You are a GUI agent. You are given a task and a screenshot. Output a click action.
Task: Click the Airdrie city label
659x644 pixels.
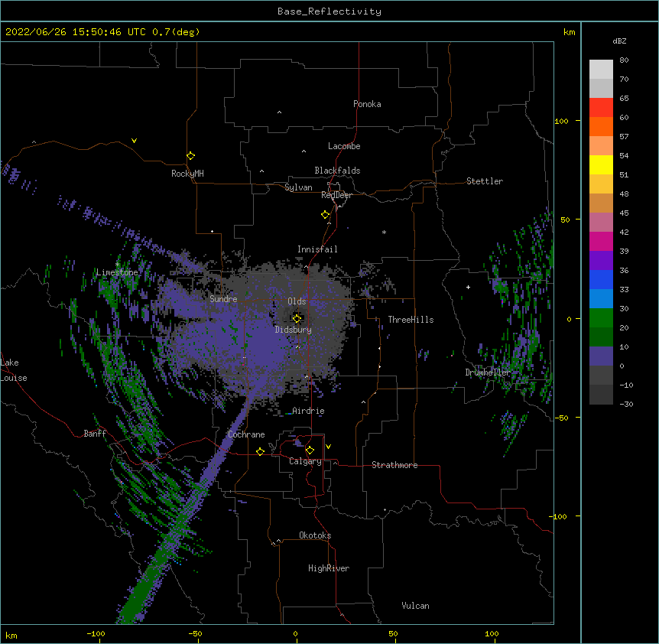coord(308,411)
